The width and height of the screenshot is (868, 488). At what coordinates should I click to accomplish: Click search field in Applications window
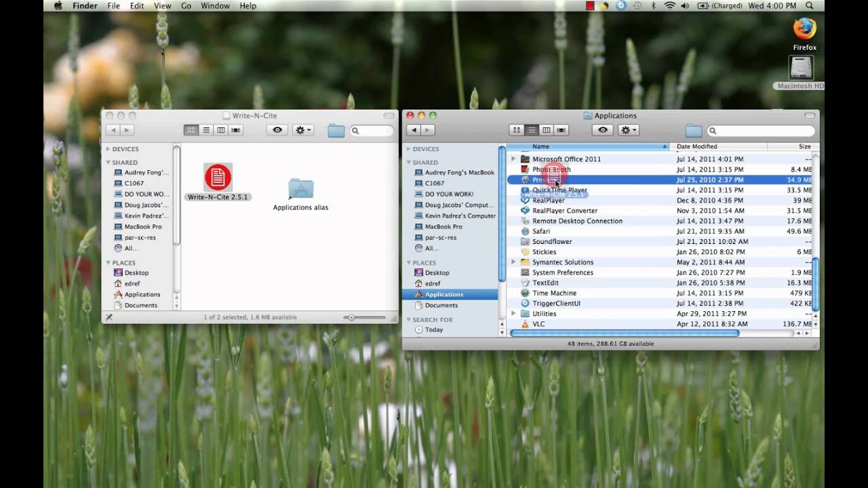click(759, 131)
